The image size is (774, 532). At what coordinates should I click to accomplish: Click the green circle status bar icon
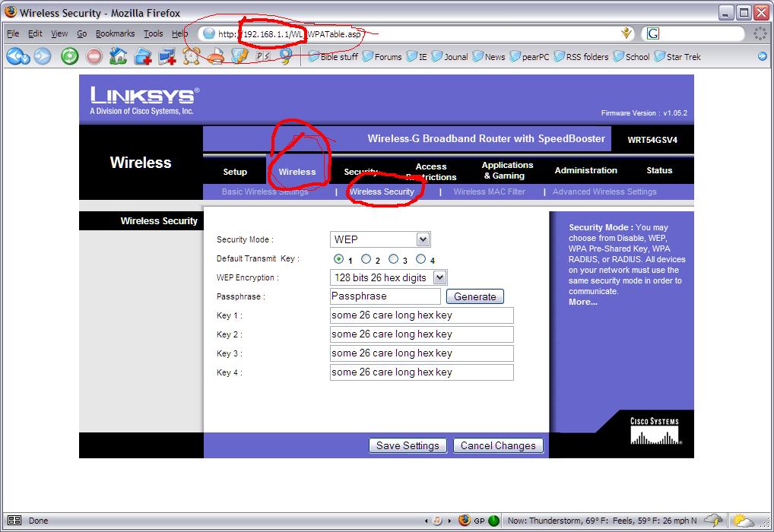click(x=493, y=521)
